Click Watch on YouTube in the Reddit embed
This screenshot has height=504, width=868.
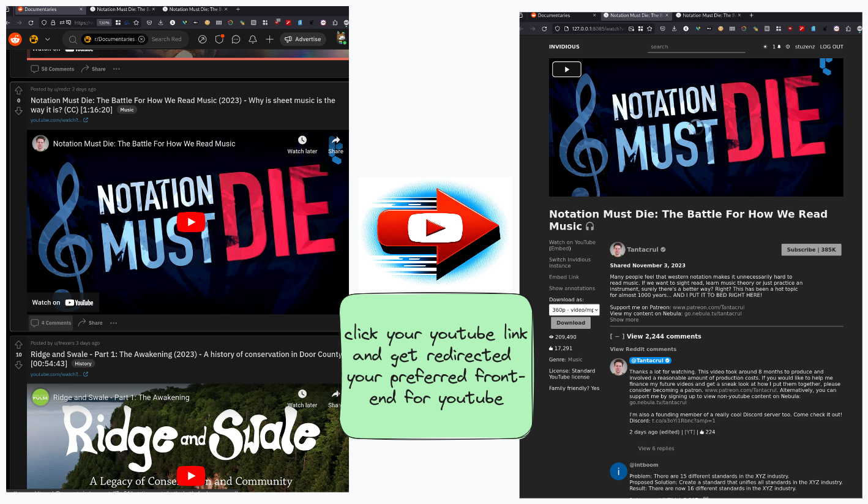pos(62,303)
